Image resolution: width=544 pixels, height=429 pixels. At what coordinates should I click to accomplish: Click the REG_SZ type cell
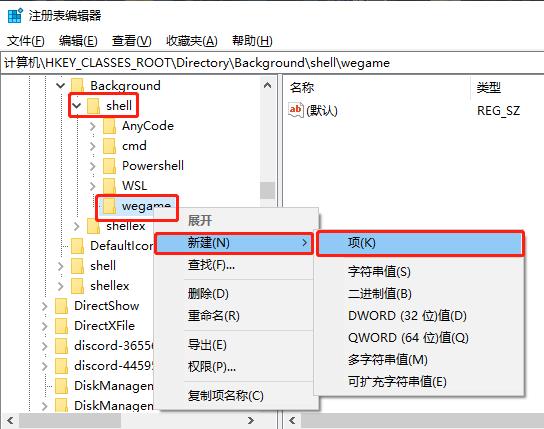pyautogui.click(x=498, y=111)
